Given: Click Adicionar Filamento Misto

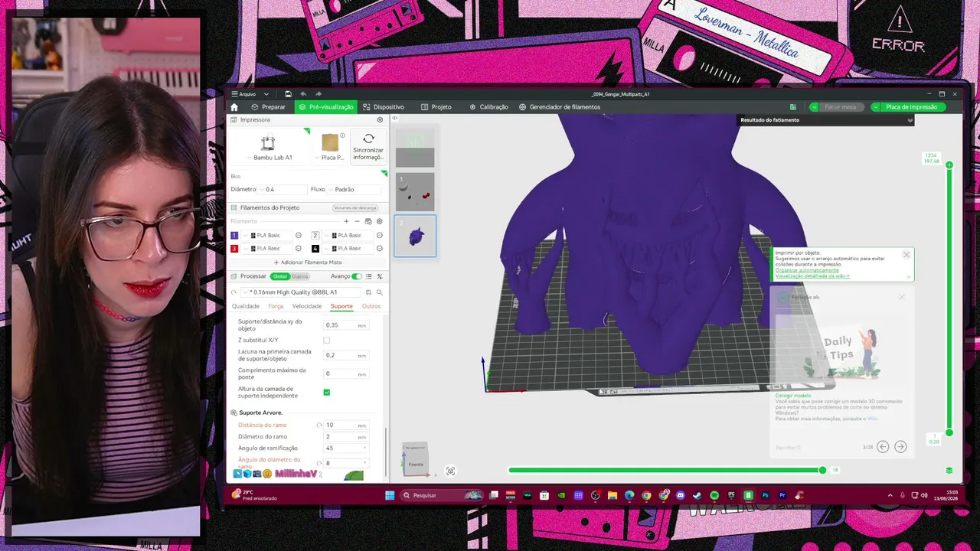Looking at the screenshot, I should pos(308,262).
